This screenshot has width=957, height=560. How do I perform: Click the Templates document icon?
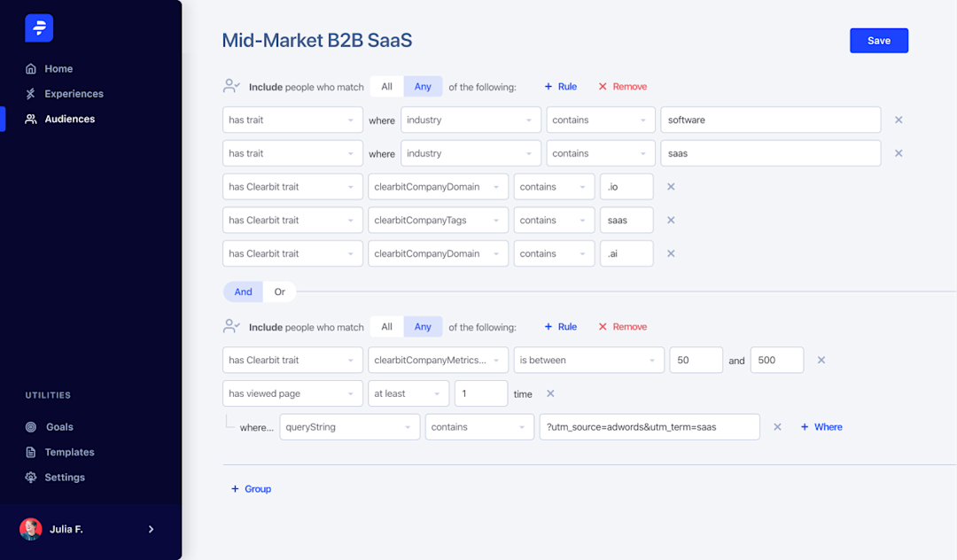(x=30, y=452)
